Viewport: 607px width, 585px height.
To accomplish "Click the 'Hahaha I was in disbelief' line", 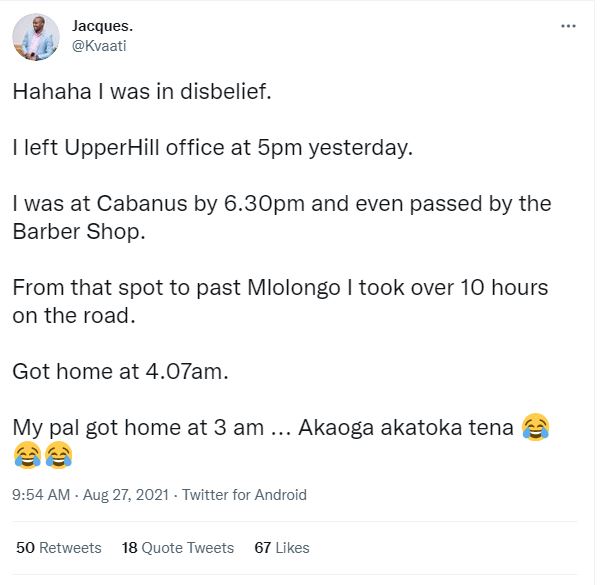I will coord(142,92).
